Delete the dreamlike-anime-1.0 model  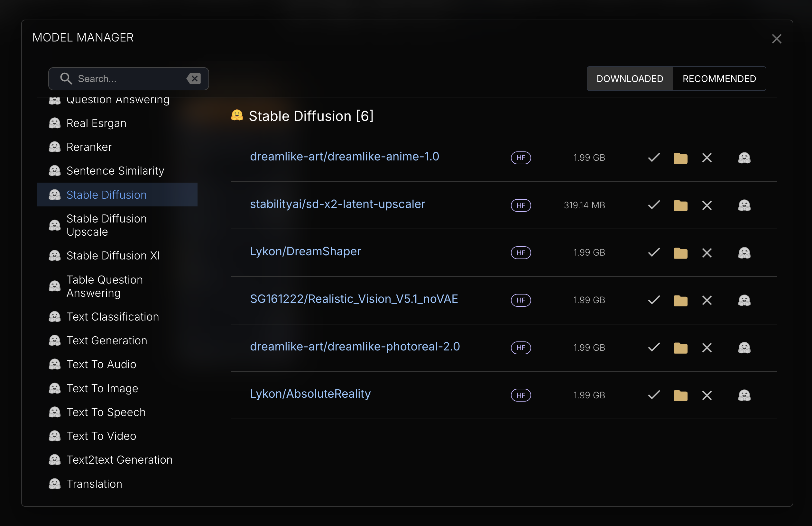point(707,158)
